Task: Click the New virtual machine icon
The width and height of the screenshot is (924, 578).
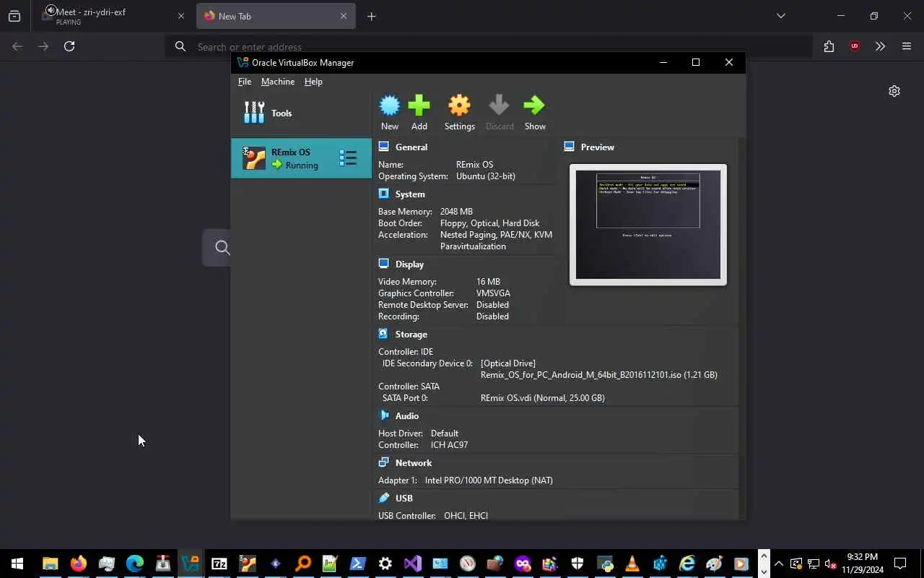Action: point(390,105)
